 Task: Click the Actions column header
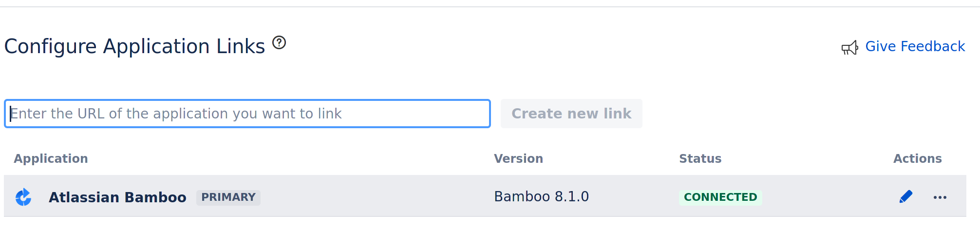[917, 158]
